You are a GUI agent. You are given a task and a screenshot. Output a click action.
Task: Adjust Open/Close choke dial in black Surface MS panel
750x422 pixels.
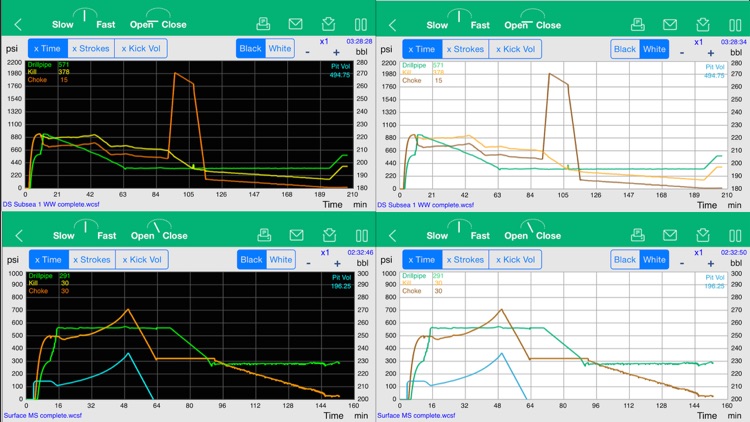tap(159, 227)
